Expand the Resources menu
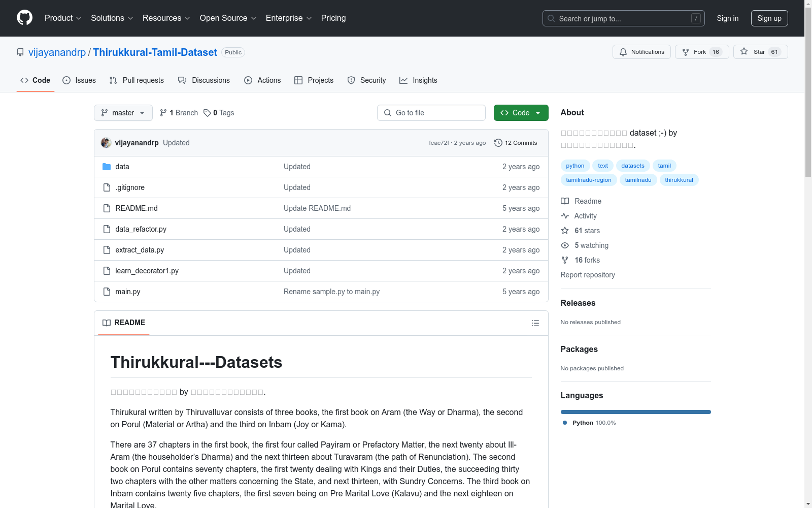 tap(166, 18)
